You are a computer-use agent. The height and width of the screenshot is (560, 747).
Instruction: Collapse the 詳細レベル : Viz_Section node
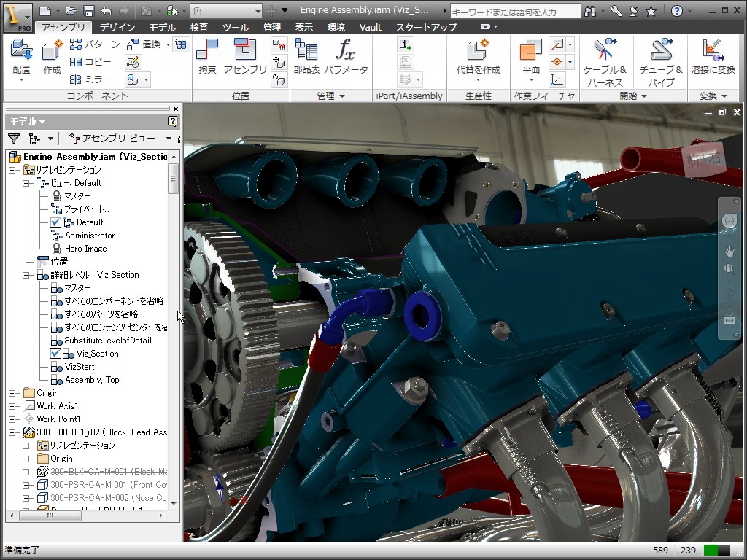coord(26,275)
